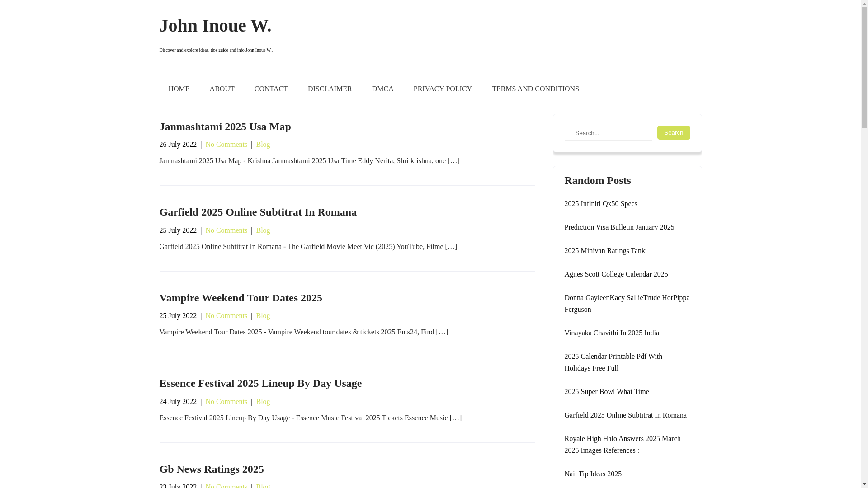The image size is (868, 488).
Task: Open the Janmashtami 2025 Usa Map post
Action: coord(225,127)
